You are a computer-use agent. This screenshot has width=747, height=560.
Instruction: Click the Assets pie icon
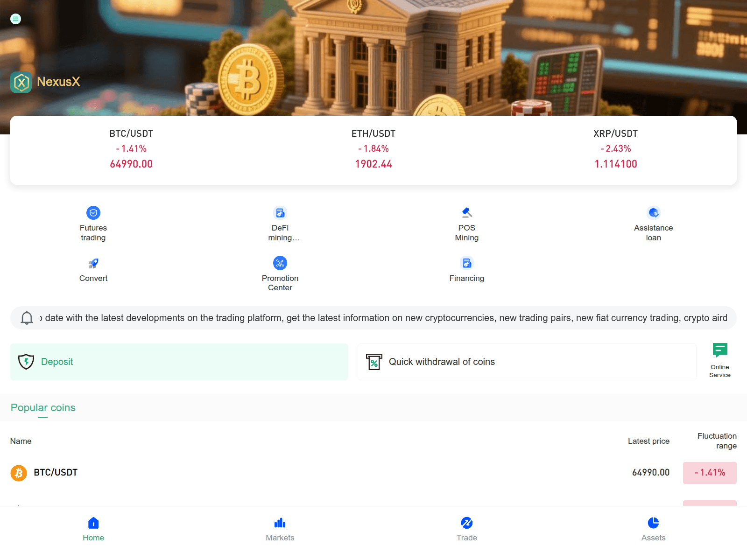pos(654,523)
